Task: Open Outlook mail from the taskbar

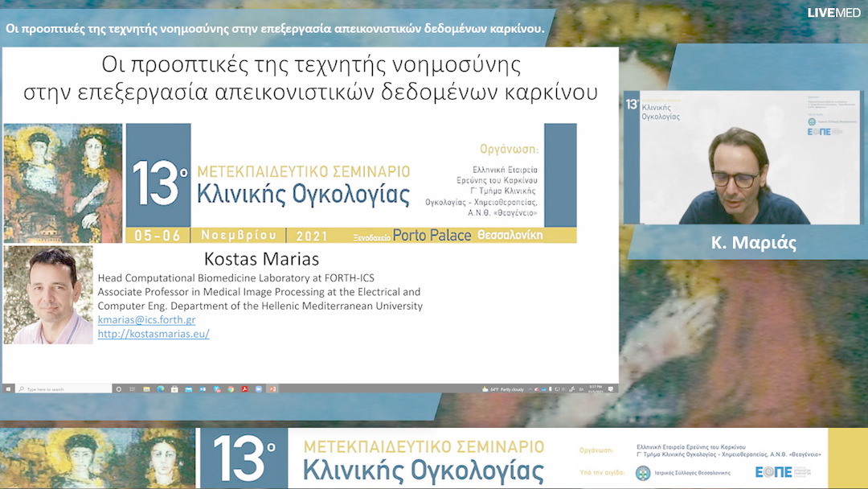Action: click(188, 390)
